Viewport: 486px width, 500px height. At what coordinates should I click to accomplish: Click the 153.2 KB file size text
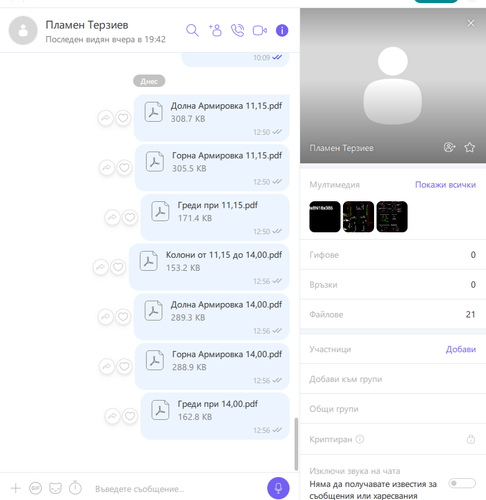pyautogui.click(x=183, y=268)
